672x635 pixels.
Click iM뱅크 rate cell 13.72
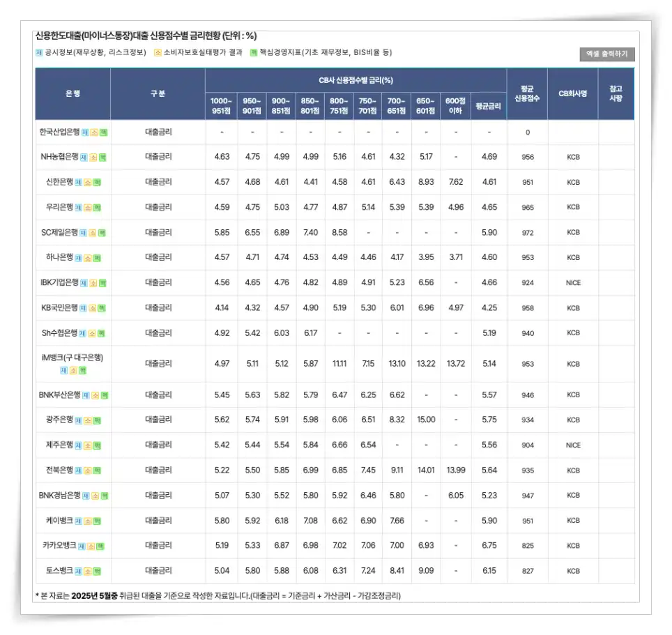(456, 364)
